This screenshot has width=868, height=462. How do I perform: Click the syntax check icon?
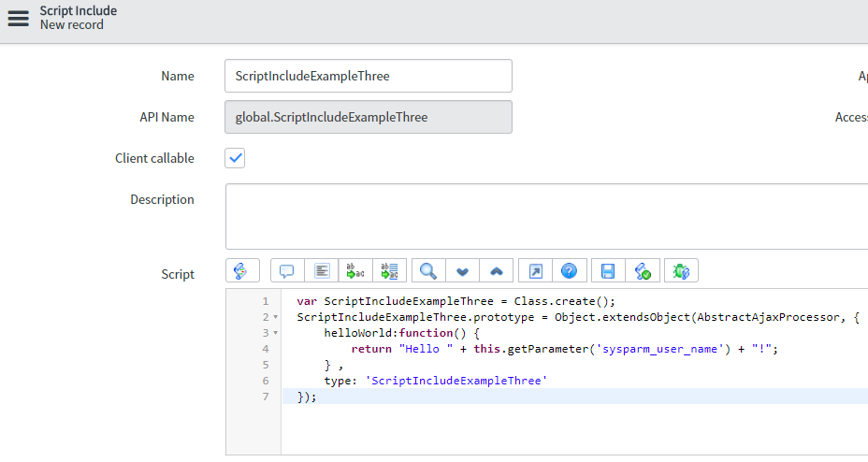point(643,271)
